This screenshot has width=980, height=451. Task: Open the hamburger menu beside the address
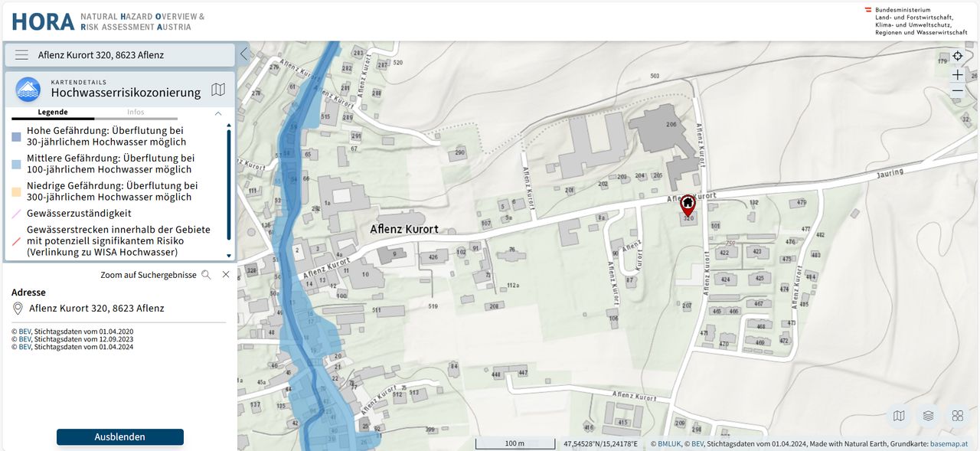21,55
